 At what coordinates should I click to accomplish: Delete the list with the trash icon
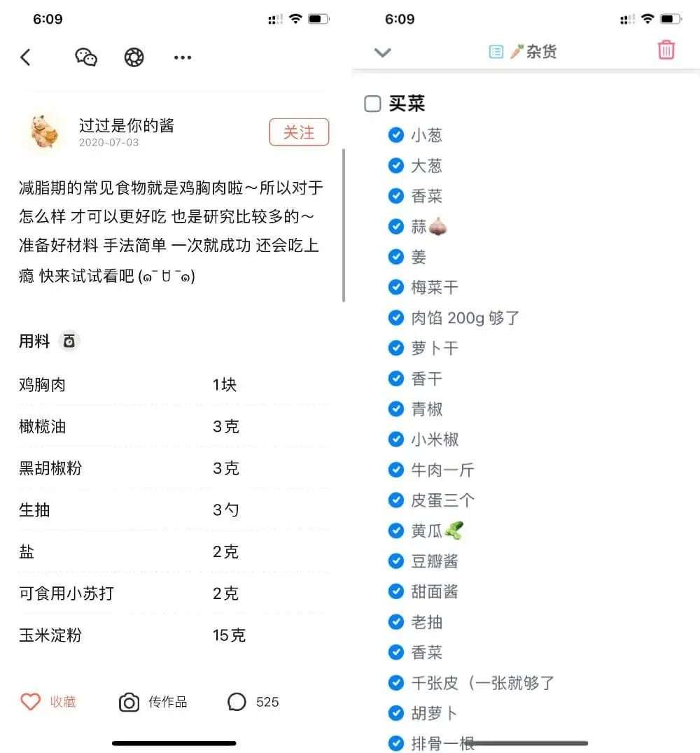(666, 50)
